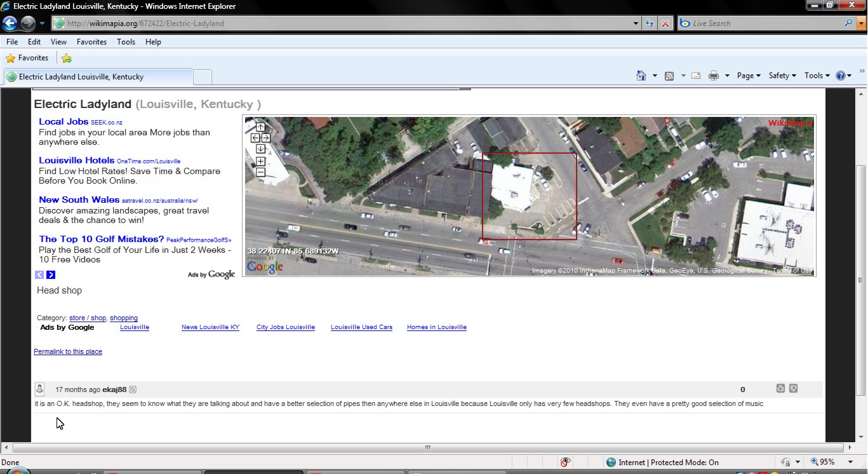Open the Safety dropdown menu
868x474 pixels.
point(782,76)
